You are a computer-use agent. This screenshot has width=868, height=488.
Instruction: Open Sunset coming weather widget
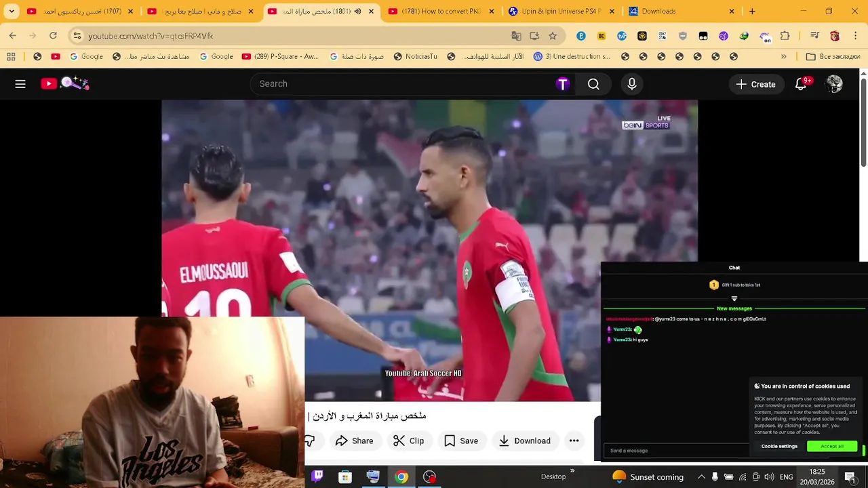point(648,476)
